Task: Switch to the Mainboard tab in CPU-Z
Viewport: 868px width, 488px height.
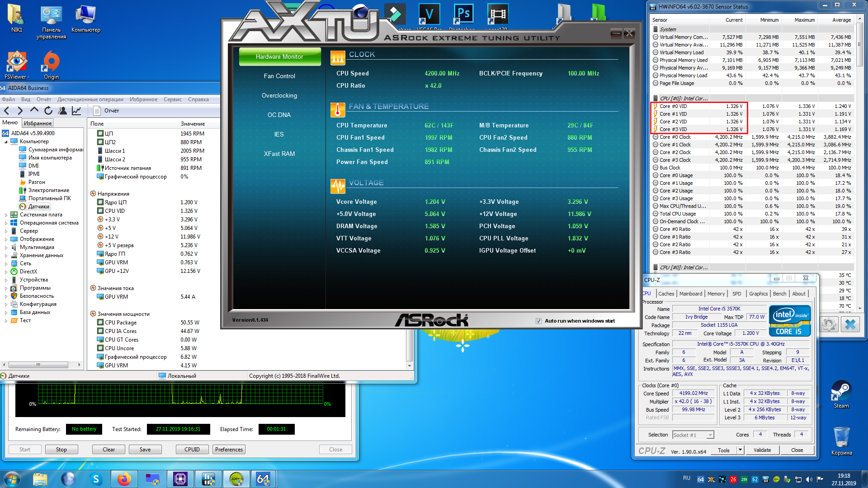Action: click(690, 294)
